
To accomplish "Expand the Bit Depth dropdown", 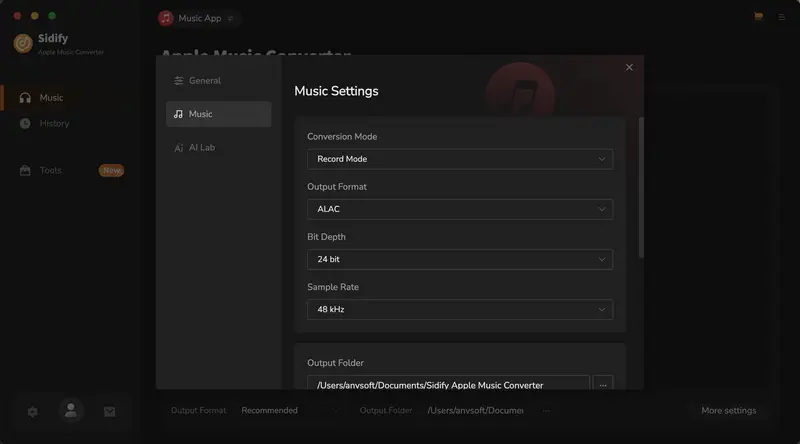I will coord(459,259).
